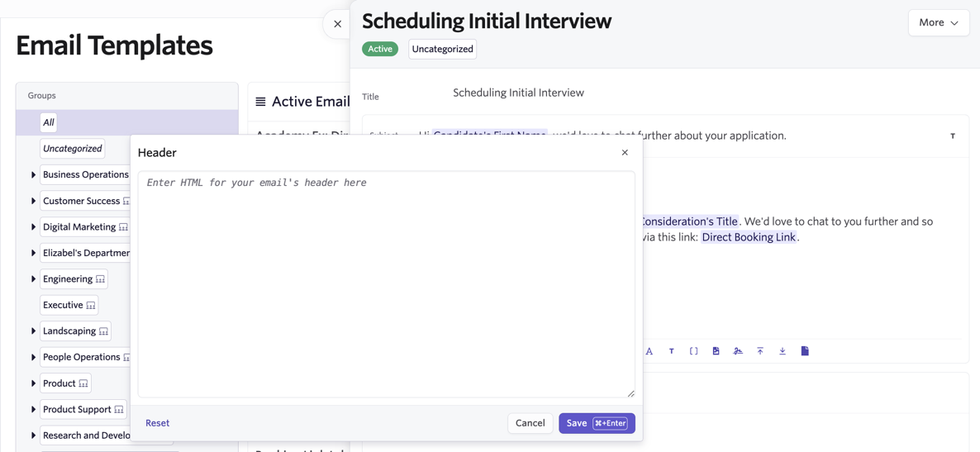The width and height of the screenshot is (980, 452).
Task: Click the org icon next to Digital Marketing
Action: (x=123, y=227)
